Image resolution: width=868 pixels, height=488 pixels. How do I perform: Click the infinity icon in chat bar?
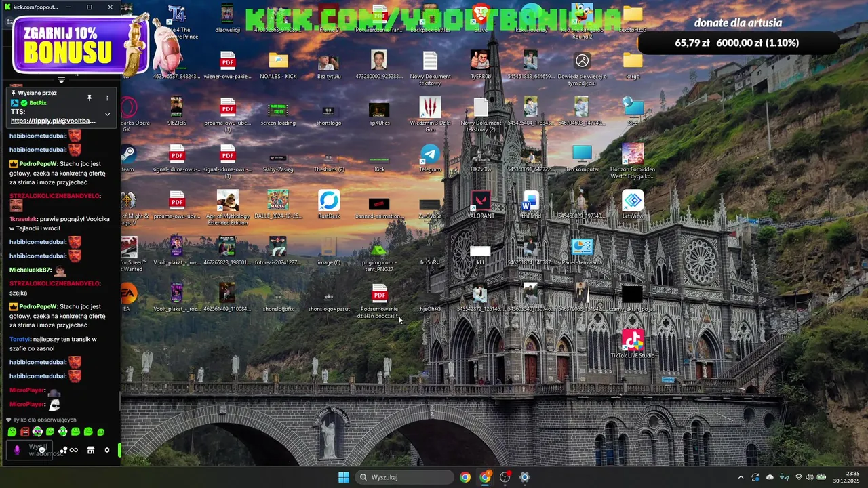pos(74,450)
